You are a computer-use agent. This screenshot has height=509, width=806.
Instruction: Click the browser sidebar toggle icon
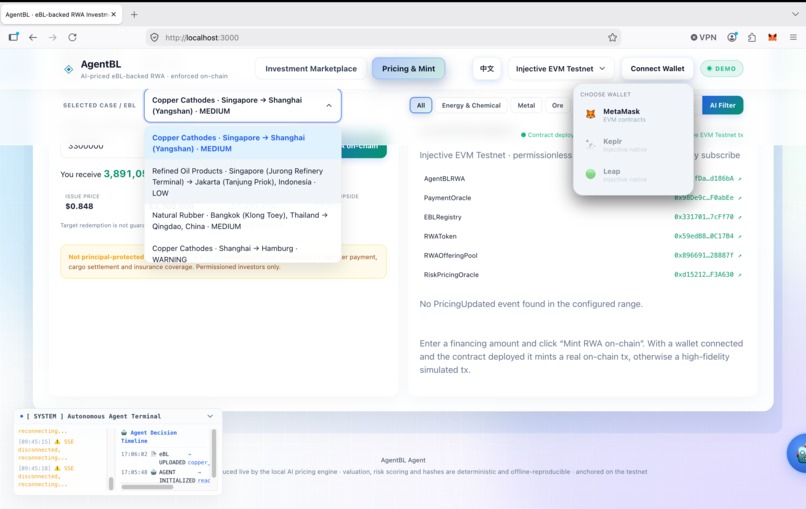pos(13,37)
